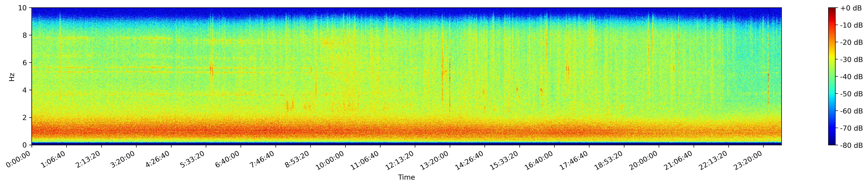
Task: Click the Time x-axis label
Action: [406, 177]
